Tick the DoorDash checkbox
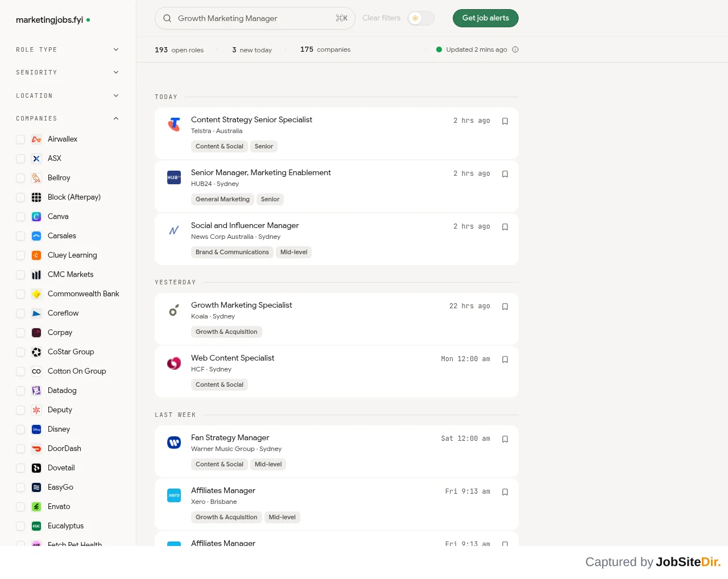 pos(20,449)
